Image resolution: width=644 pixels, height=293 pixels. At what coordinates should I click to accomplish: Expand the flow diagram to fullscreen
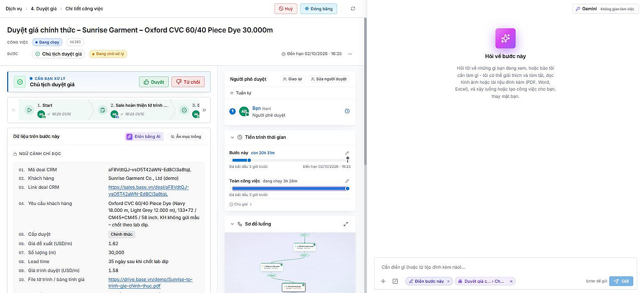[346, 224]
